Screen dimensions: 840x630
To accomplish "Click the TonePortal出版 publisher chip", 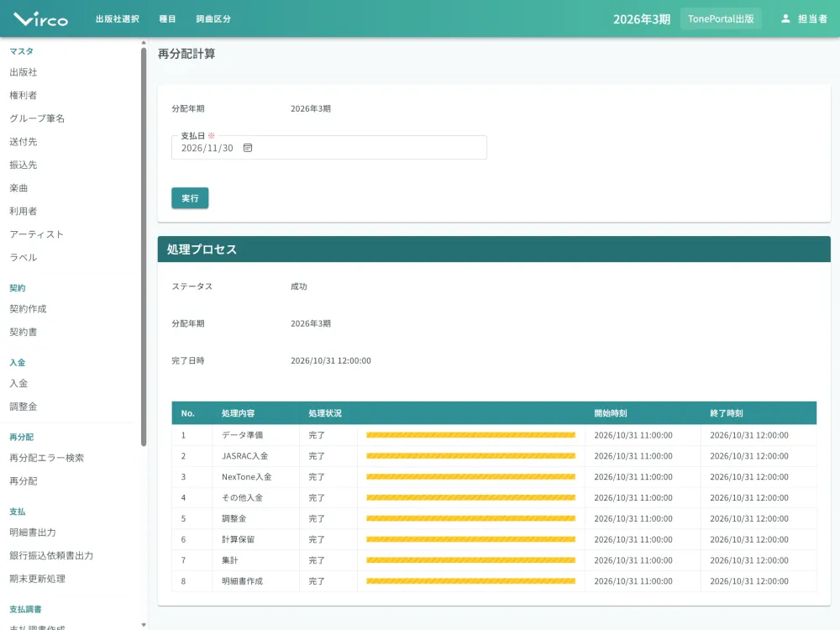I will (721, 18).
